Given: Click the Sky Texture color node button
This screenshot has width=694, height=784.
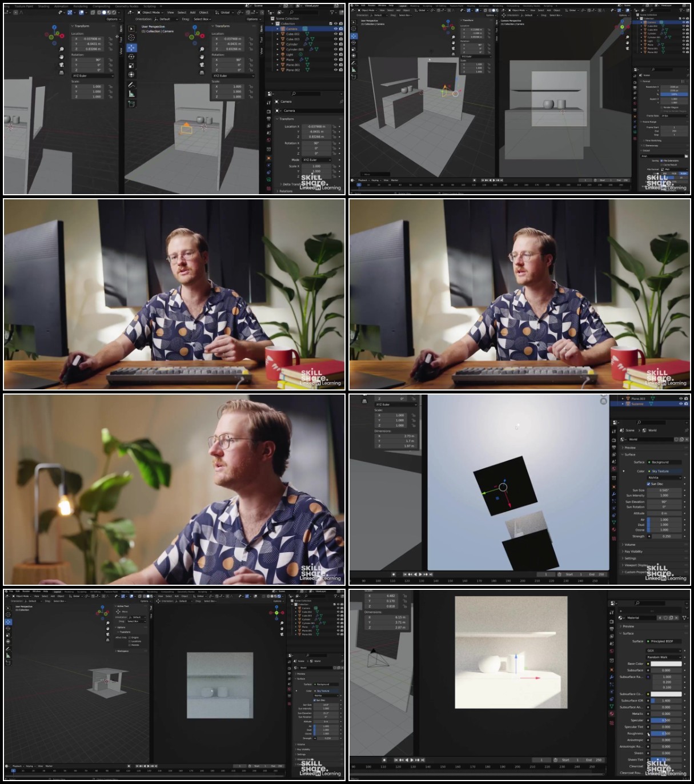Looking at the screenshot, I should [664, 471].
